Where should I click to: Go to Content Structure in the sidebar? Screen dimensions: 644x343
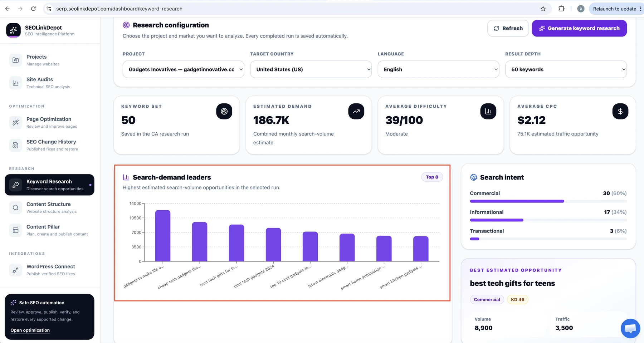pyautogui.click(x=50, y=207)
